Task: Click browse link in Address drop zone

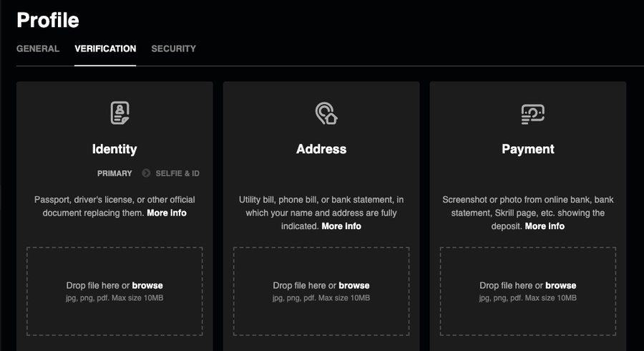Action: [x=354, y=285]
